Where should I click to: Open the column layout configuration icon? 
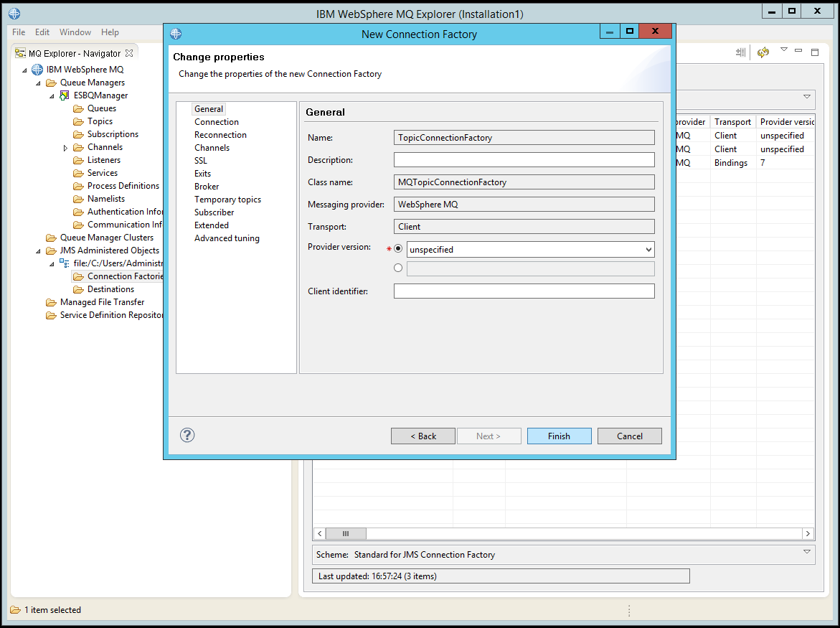(740, 52)
